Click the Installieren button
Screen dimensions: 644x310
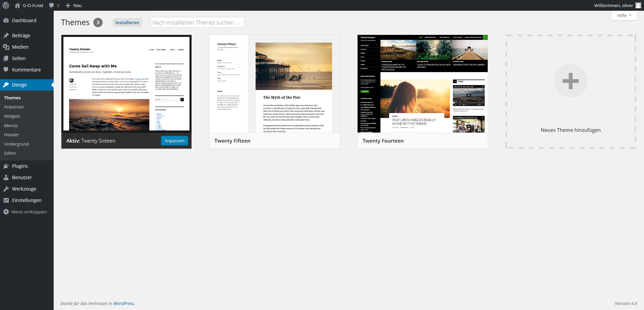coord(127,22)
